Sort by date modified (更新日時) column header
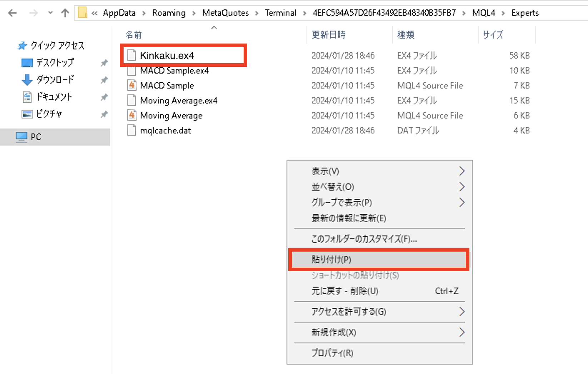Image resolution: width=588 pixels, height=374 pixels. (328, 35)
